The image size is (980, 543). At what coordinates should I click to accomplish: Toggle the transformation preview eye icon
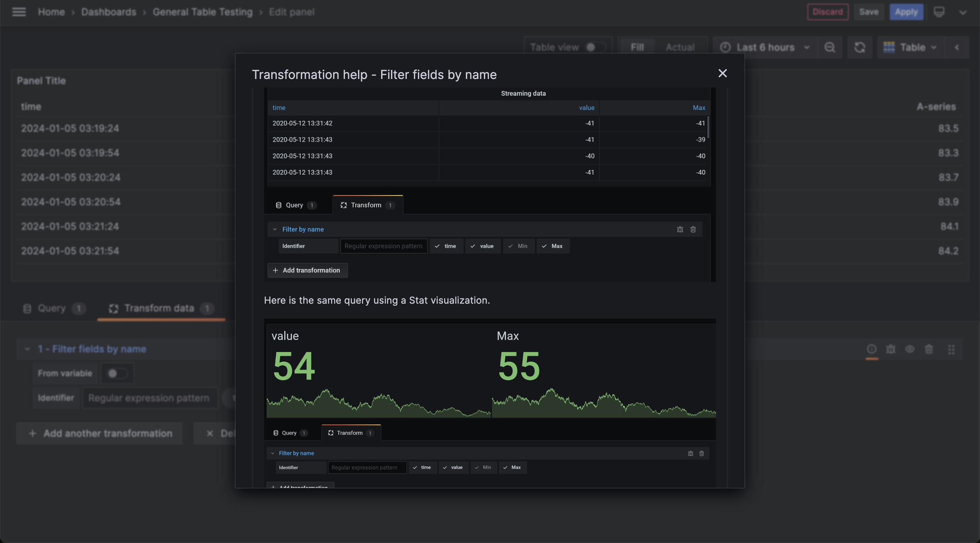pos(910,349)
